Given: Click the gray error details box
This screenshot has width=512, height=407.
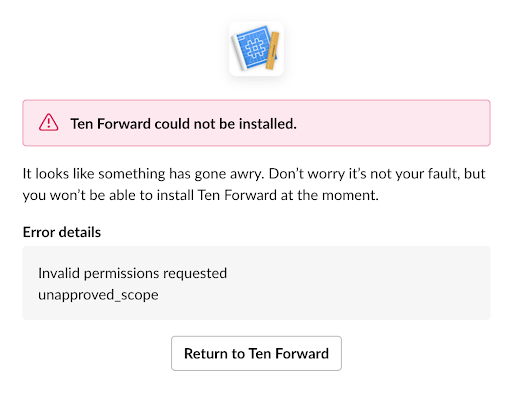Looking at the screenshot, I should pos(256,283).
